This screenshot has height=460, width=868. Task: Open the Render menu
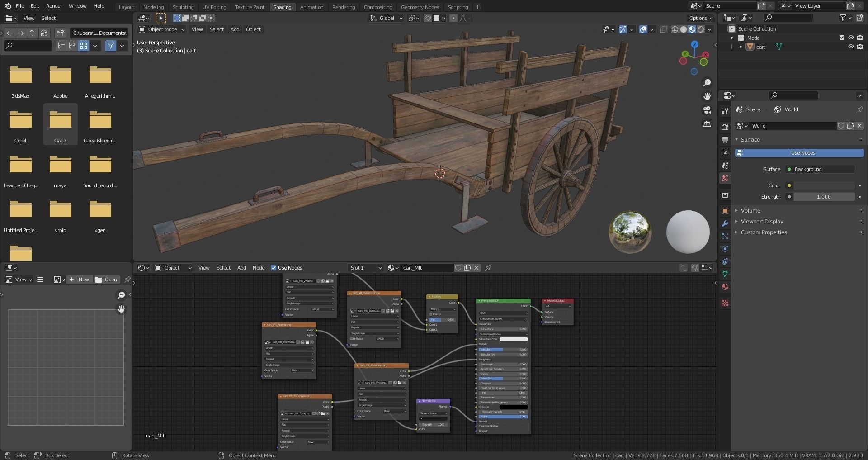[x=54, y=6]
